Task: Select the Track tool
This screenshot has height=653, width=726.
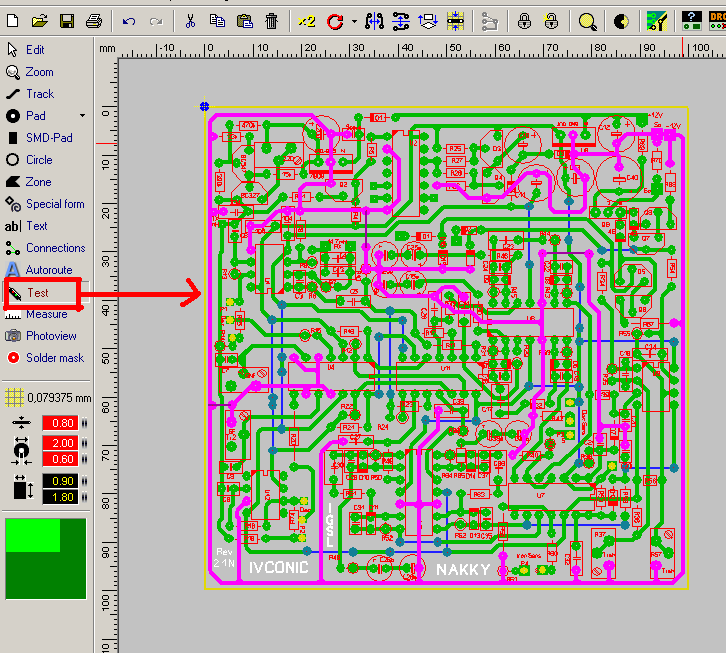Action: [40, 94]
